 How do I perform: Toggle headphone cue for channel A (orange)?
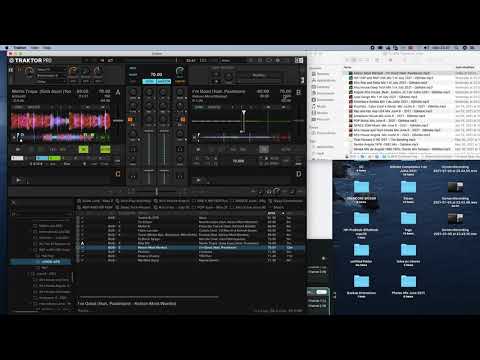(130, 120)
